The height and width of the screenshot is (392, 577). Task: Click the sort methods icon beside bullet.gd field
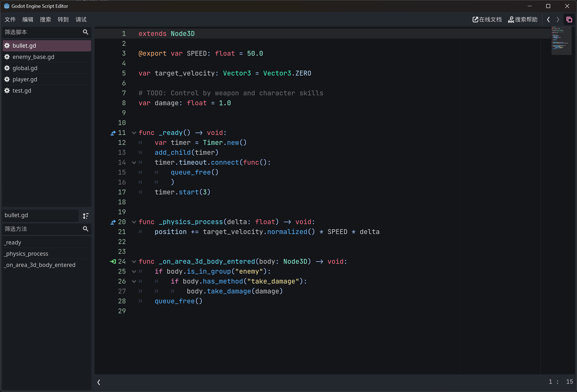pos(85,216)
